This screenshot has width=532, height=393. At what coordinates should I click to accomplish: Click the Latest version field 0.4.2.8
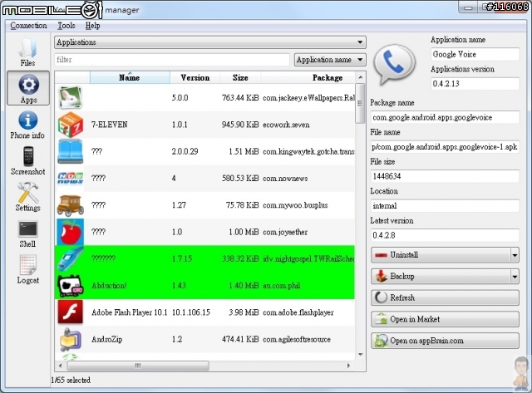coord(445,235)
